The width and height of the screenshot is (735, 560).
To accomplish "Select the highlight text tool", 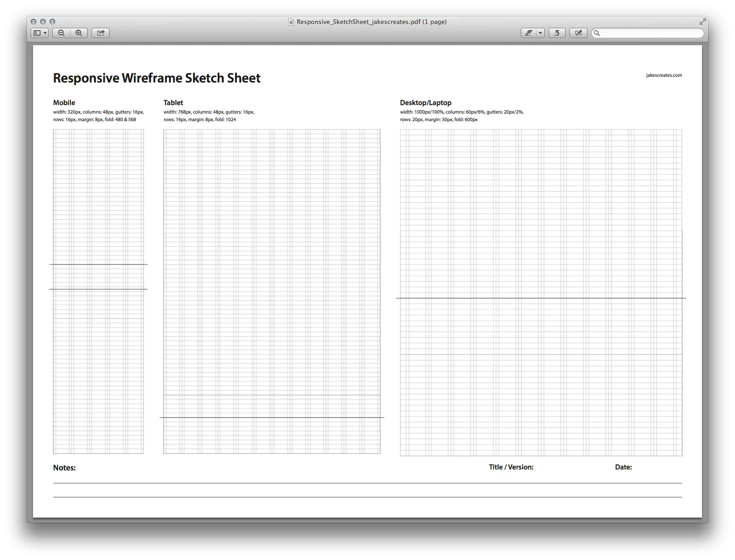I will tap(528, 33).
